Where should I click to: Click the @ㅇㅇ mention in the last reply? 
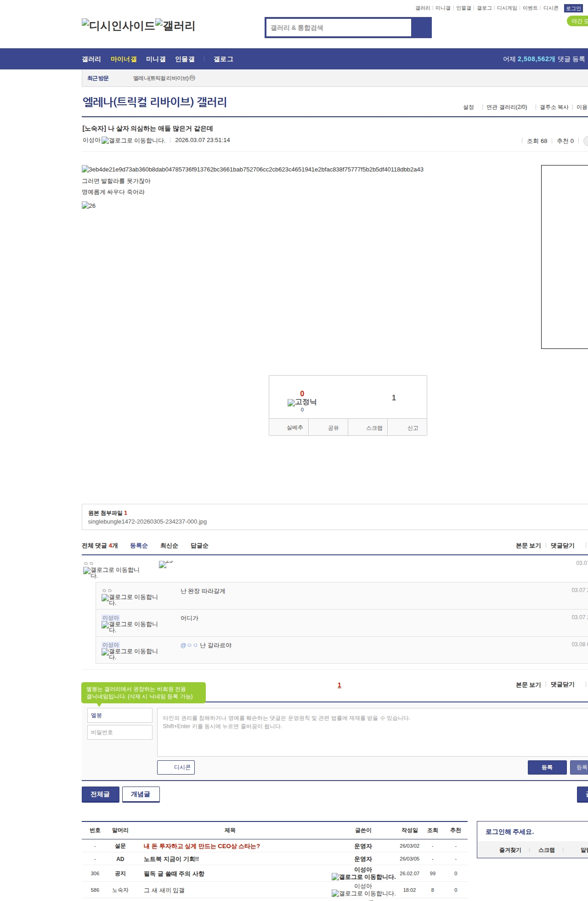189,645
